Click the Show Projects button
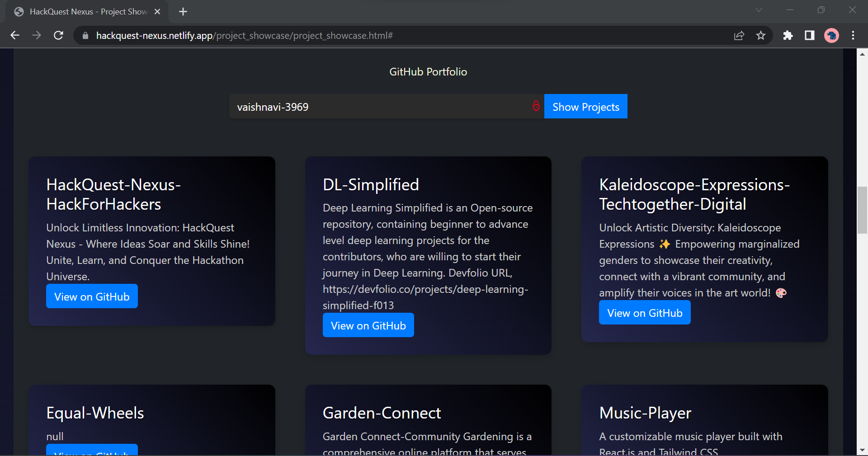The height and width of the screenshot is (456, 868). point(585,106)
